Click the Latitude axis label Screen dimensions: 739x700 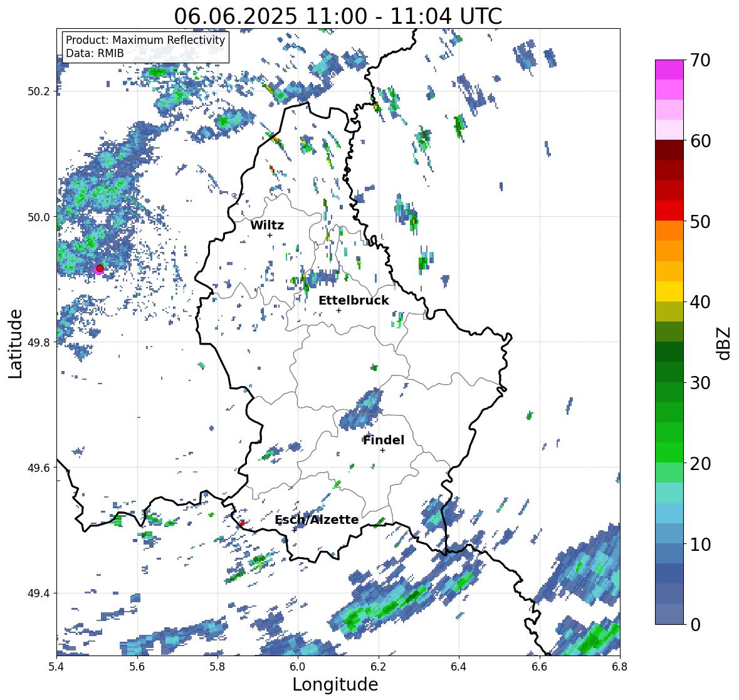[16, 343]
